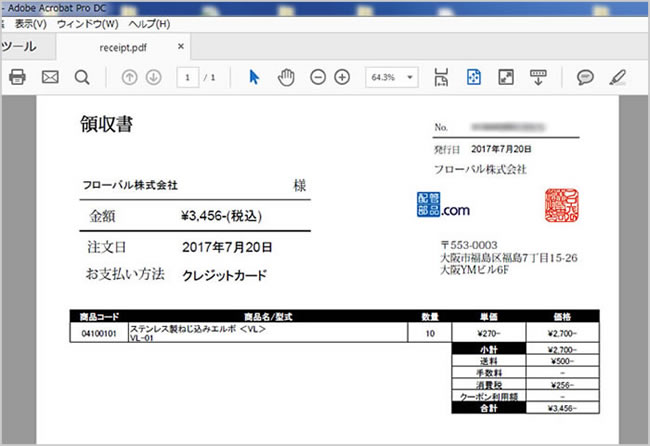Viewport: 650px width, 446px height.
Task: Open the 64.3% zoom level dropdown
Action: pos(393,77)
